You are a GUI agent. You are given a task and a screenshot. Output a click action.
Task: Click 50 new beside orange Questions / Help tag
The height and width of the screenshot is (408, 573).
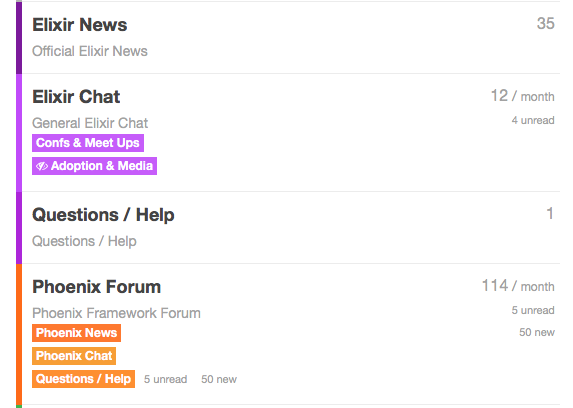point(219,379)
